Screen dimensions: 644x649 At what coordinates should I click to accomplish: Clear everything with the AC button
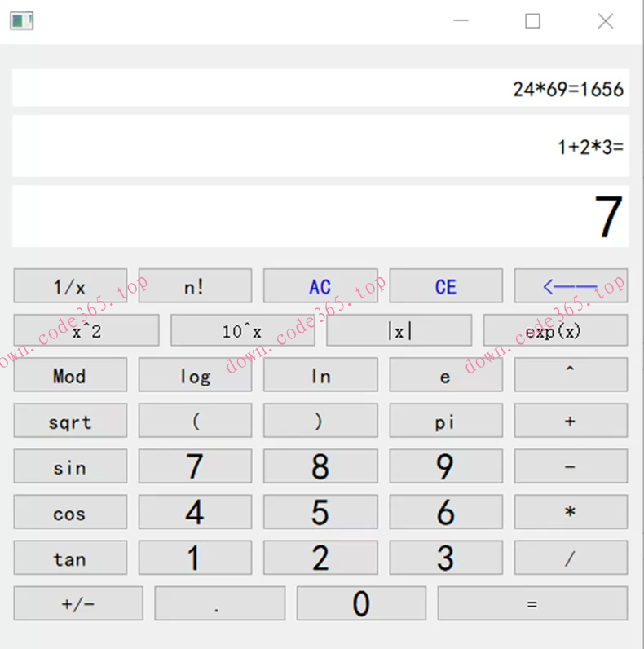(320, 285)
